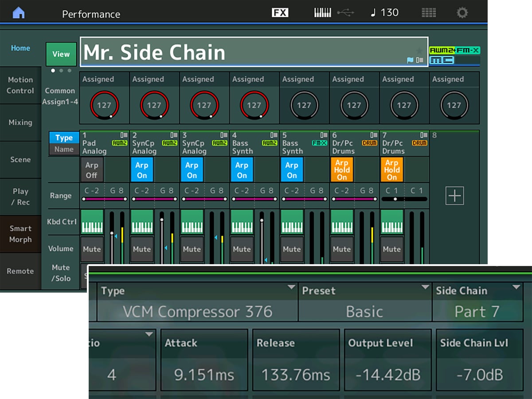Adjust the first Assigned knob

103,105
